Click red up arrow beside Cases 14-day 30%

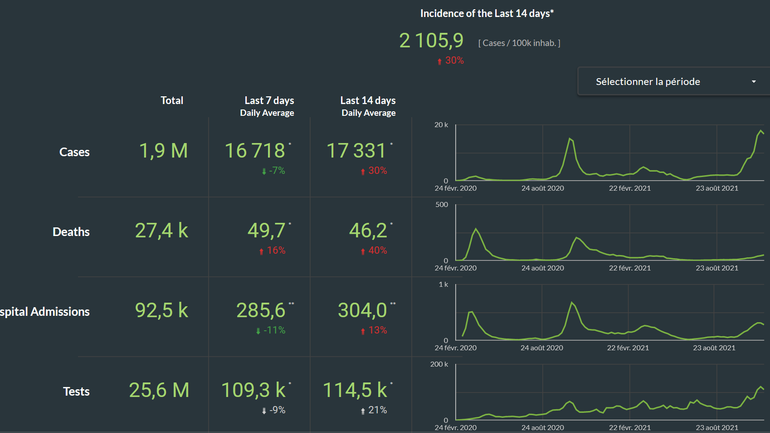click(362, 171)
